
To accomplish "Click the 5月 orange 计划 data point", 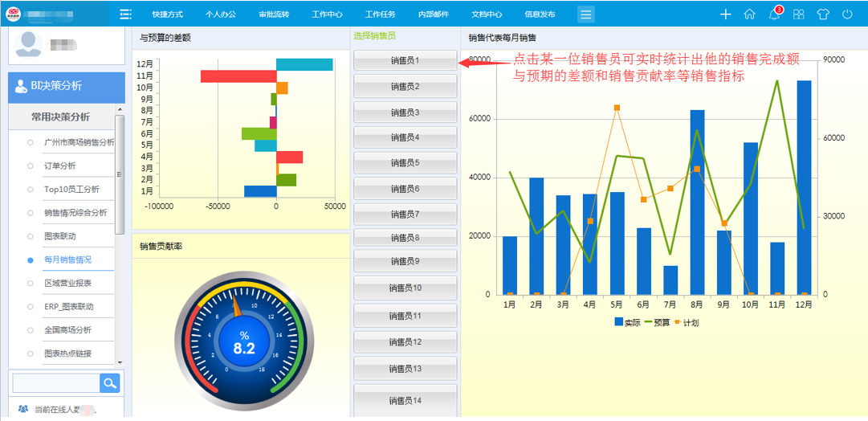I will click(617, 108).
